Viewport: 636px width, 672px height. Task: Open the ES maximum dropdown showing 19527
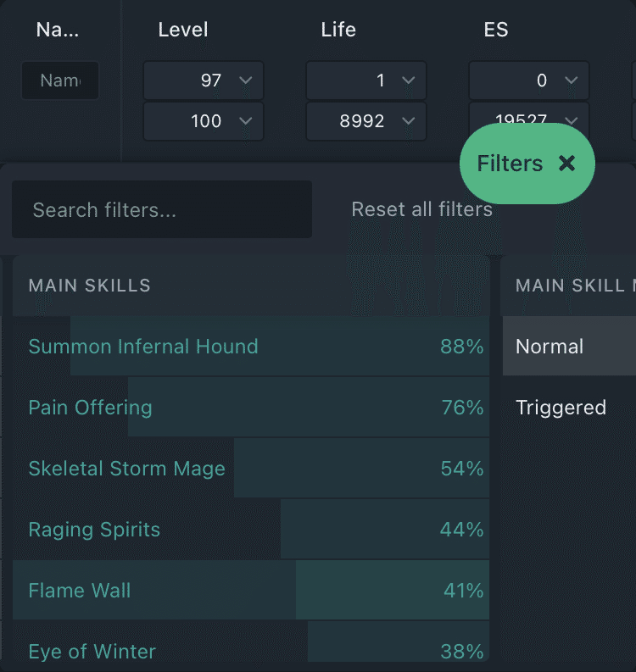tap(529, 118)
